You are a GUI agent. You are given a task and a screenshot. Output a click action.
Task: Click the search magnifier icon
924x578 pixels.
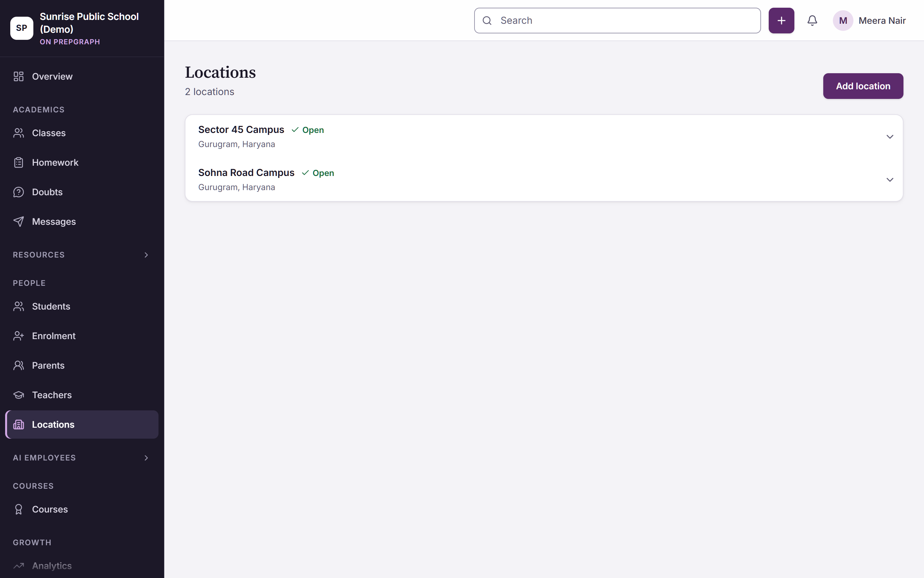pyautogui.click(x=487, y=21)
